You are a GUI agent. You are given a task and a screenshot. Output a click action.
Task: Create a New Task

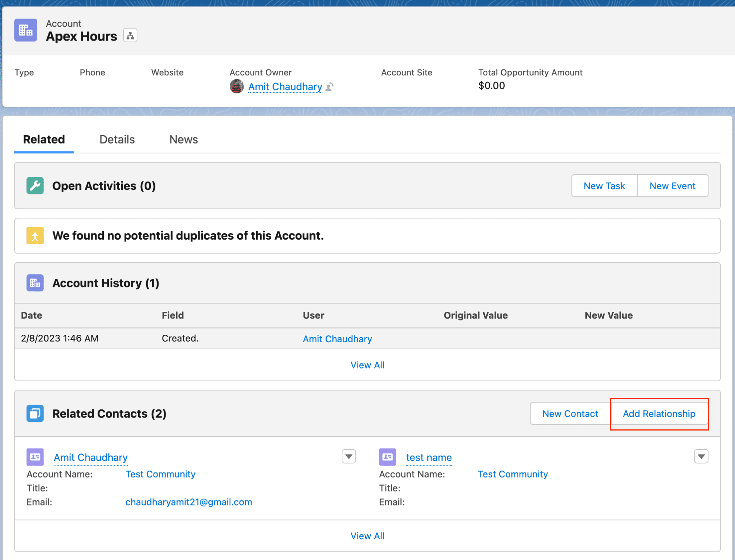pyautogui.click(x=604, y=185)
